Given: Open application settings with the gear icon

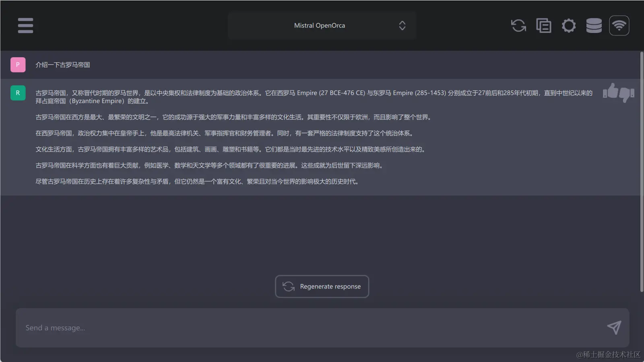Looking at the screenshot, I should [569, 25].
